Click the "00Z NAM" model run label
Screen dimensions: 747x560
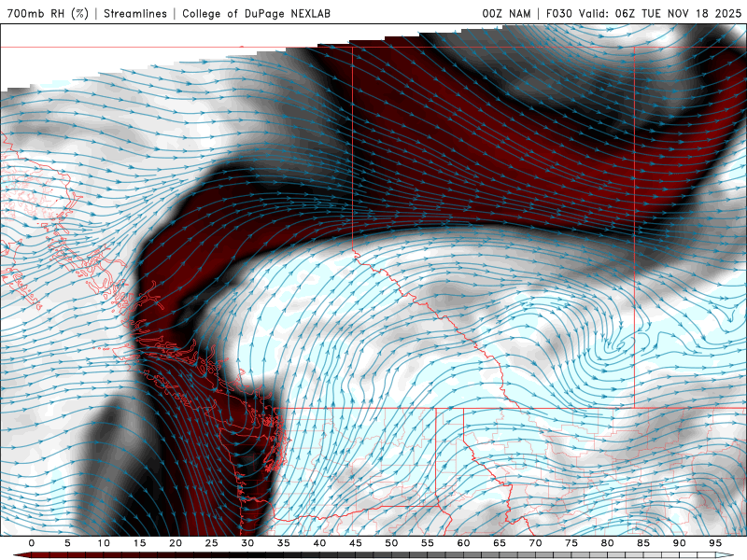click(506, 13)
